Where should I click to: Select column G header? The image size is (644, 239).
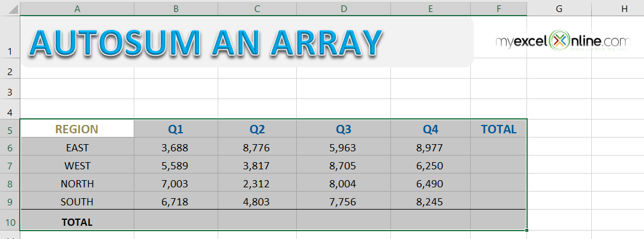click(559, 8)
